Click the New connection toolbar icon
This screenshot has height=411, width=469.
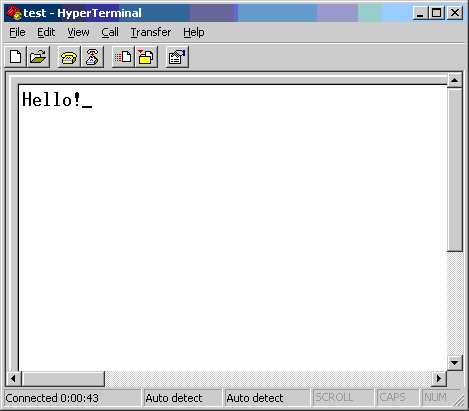coord(15,57)
